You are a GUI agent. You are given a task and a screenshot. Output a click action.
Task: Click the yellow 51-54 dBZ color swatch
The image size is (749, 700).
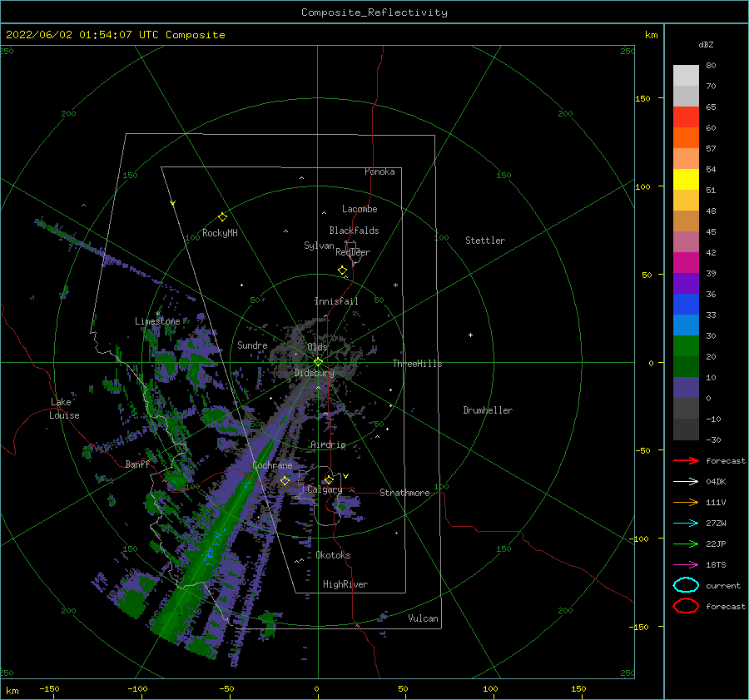686,180
